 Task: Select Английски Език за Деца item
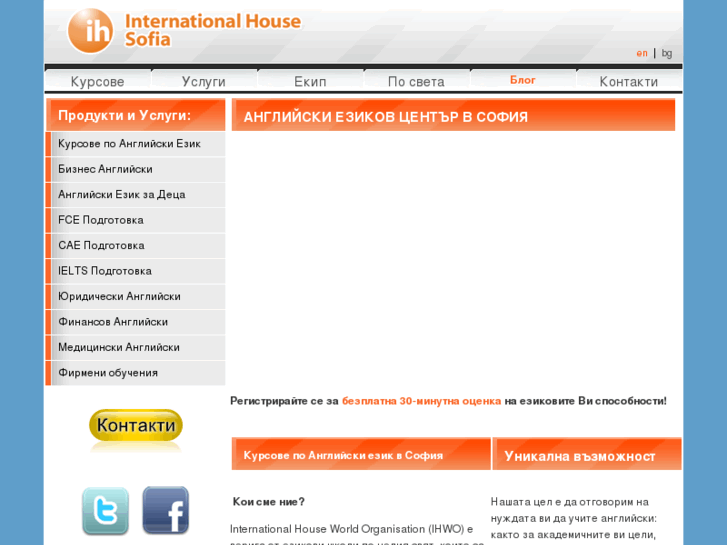pos(135,195)
